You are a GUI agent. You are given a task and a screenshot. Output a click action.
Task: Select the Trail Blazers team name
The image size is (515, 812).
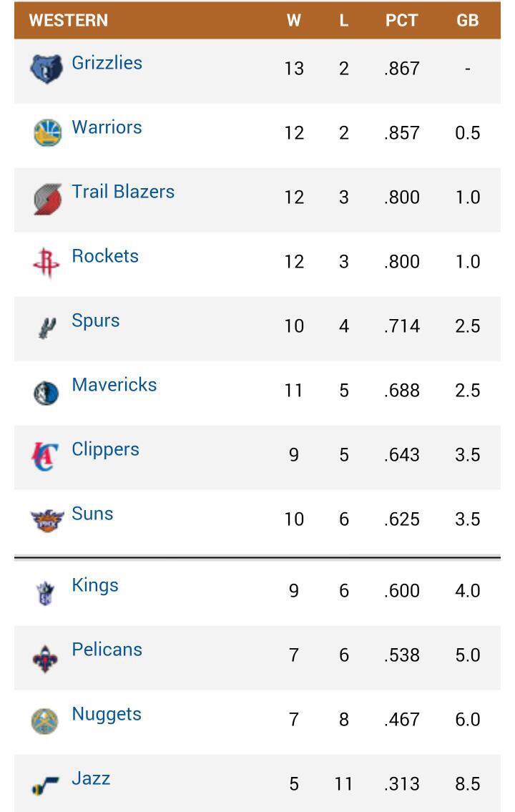point(123,192)
